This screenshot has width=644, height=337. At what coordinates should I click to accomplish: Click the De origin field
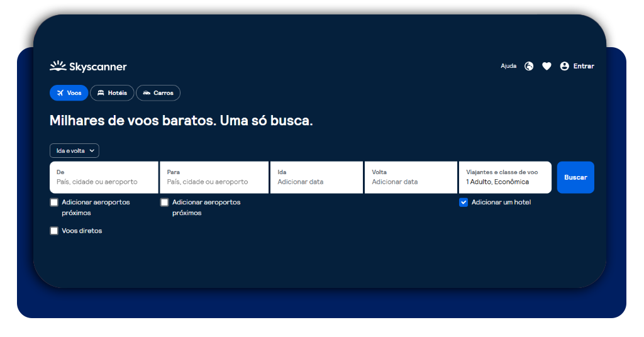point(104,177)
